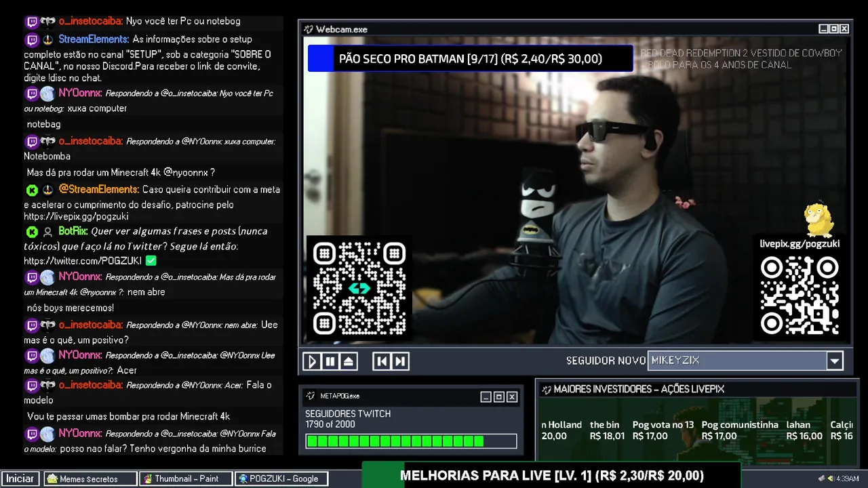868x488 pixels.
Task: Click Twitch badge on 'xuxa computer' message
Action: click(32, 94)
